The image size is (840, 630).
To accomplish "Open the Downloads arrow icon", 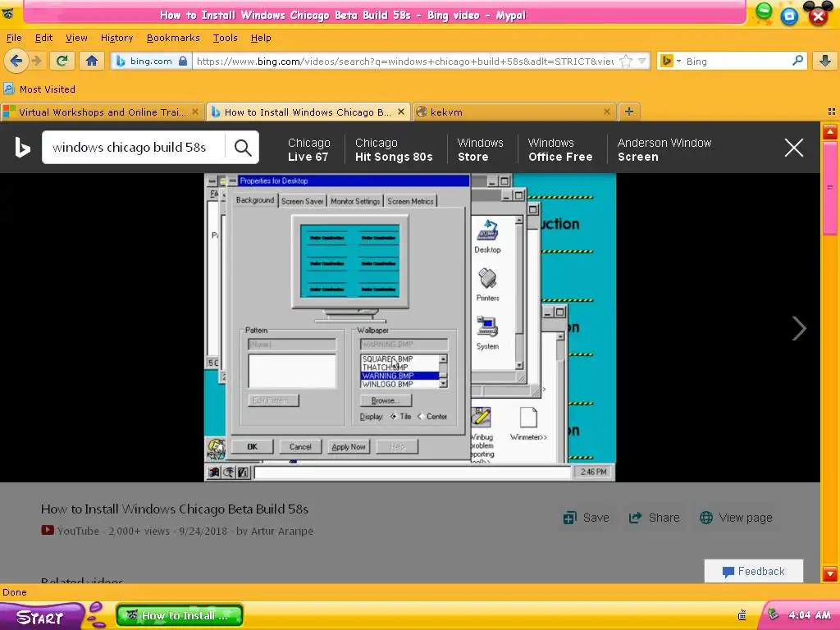I will click(x=825, y=61).
